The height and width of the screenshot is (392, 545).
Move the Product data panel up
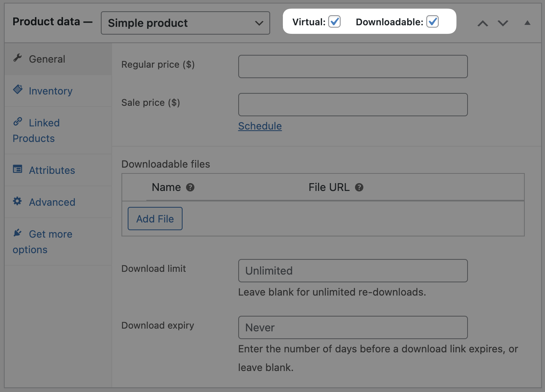tap(483, 23)
